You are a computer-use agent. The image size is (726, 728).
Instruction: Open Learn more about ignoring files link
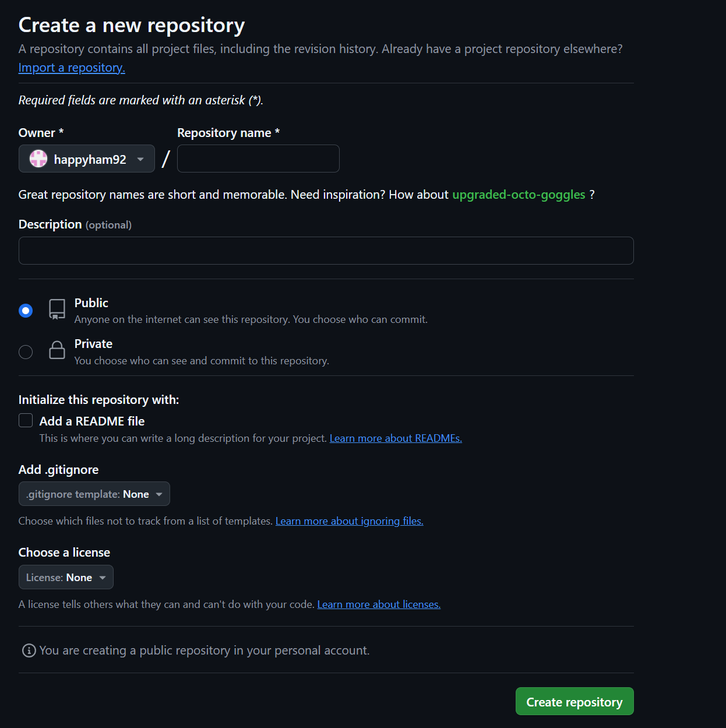pos(349,521)
